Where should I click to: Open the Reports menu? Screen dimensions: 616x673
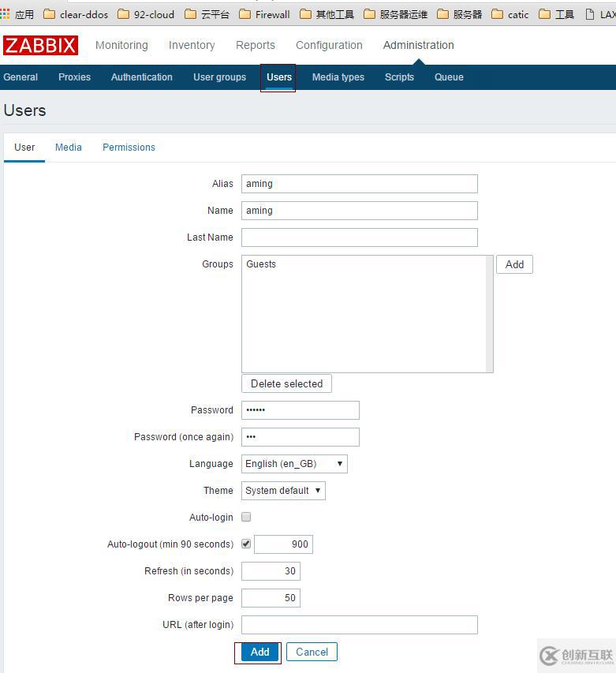(256, 45)
